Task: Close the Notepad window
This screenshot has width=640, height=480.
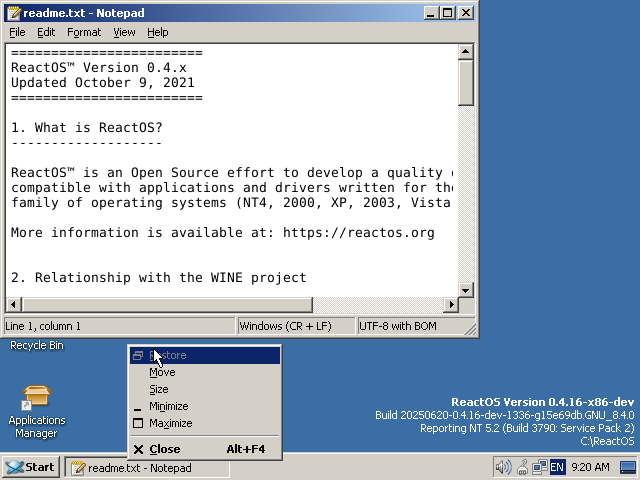Action: tap(466, 13)
